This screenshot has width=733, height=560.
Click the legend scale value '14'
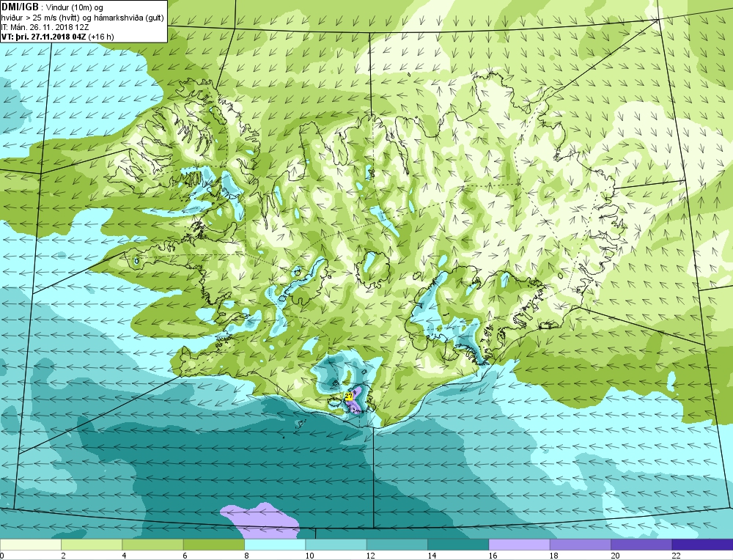(x=432, y=556)
